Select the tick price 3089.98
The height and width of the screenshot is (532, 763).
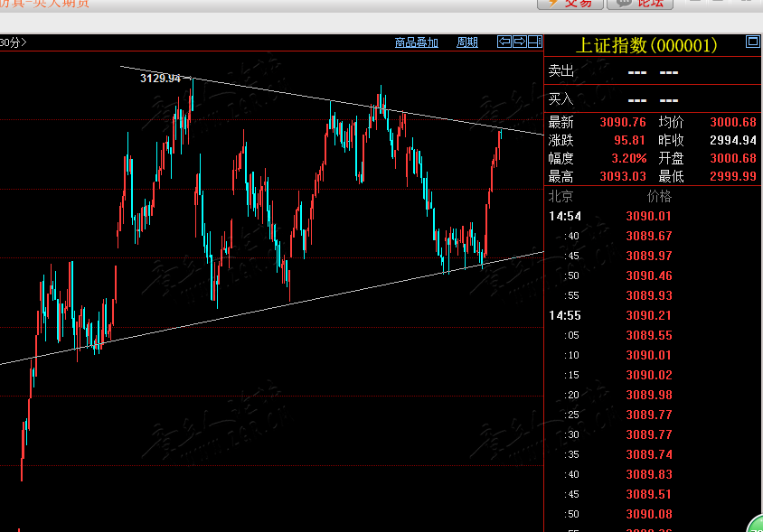649,396
